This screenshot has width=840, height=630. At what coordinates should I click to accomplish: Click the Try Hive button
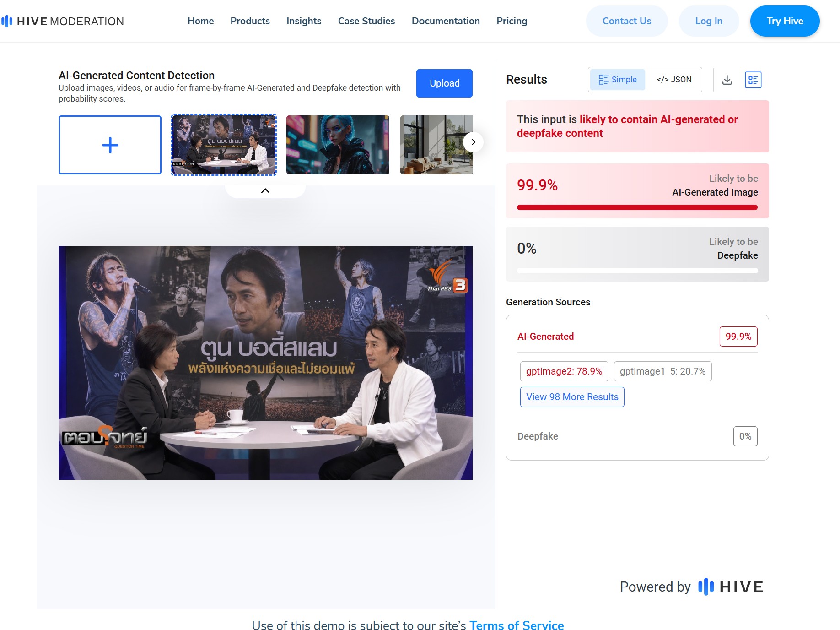tap(785, 21)
